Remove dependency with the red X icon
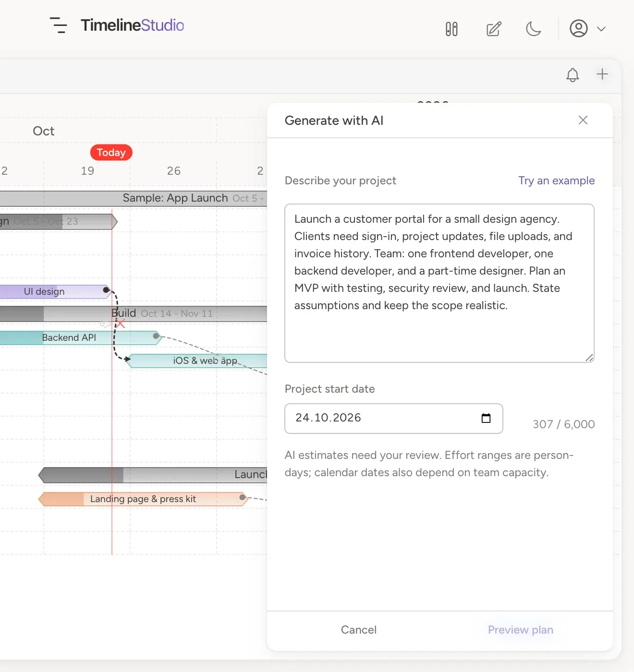This screenshot has width=634, height=672. [x=121, y=324]
